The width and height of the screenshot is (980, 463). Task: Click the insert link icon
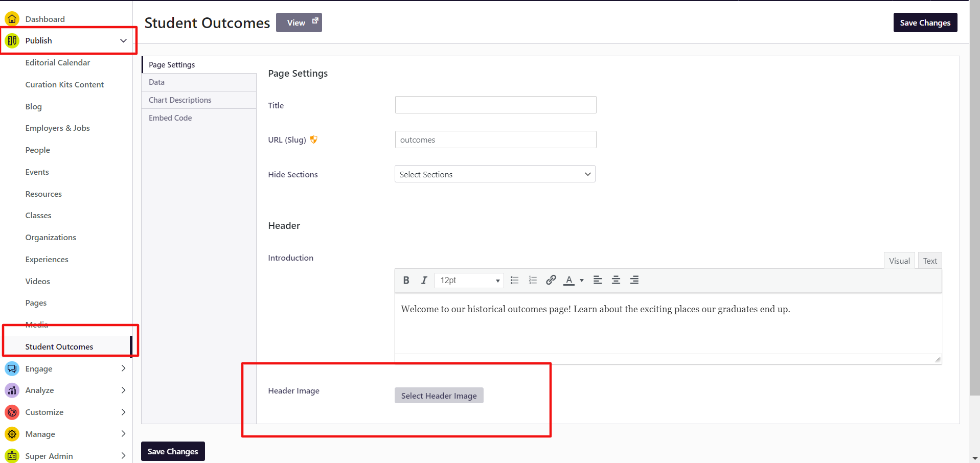point(551,280)
